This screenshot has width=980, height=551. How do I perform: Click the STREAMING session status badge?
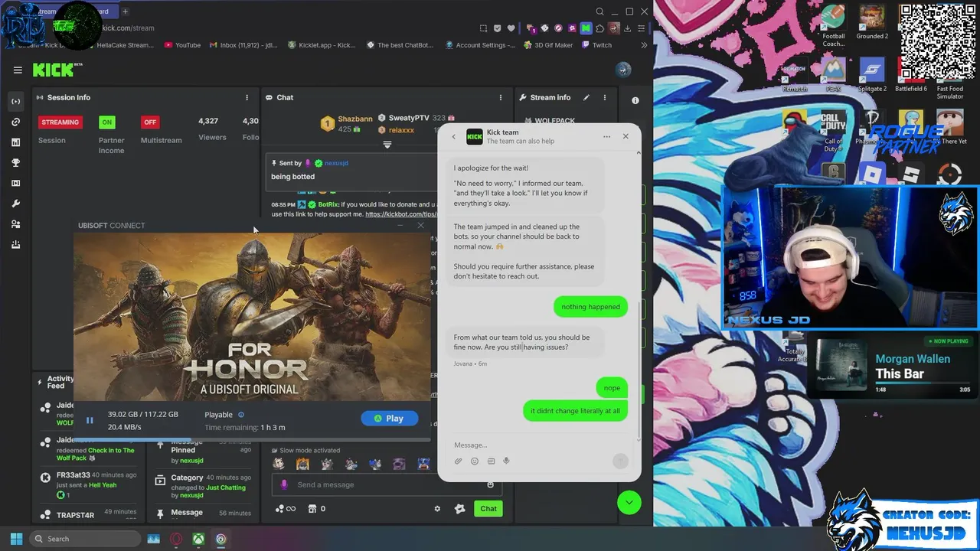[x=60, y=122]
